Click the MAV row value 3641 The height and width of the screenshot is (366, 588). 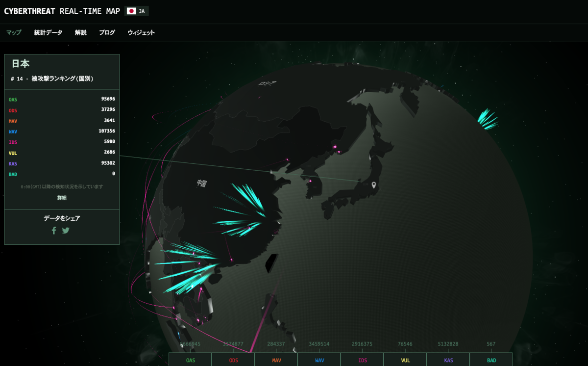109,121
